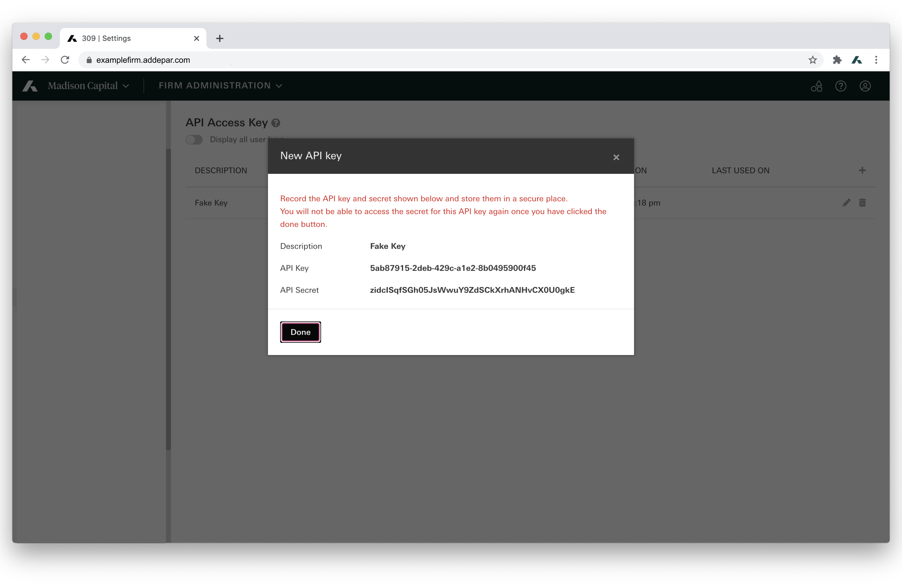Image resolution: width=902 pixels, height=588 pixels.
Task: Delete Fake Key using trash icon
Action: [862, 203]
